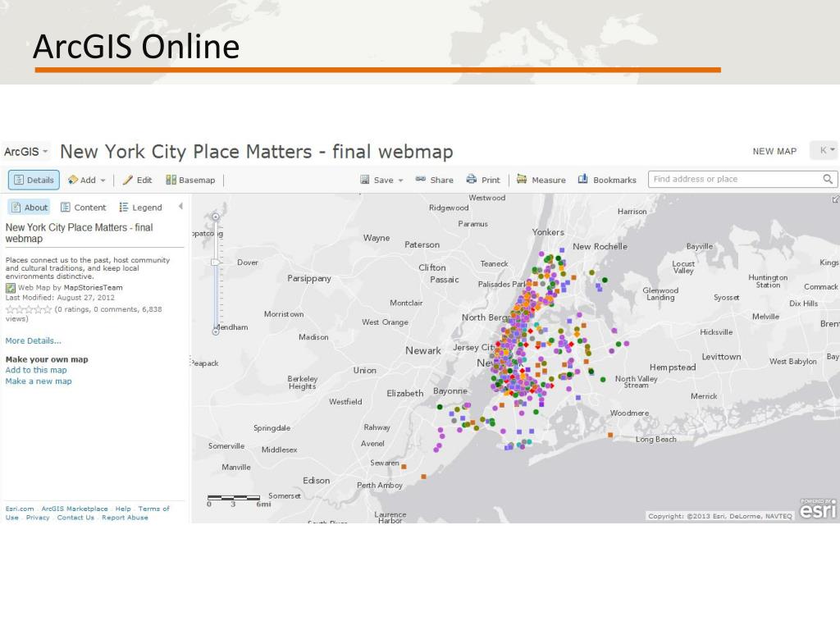840x630 pixels.
Task: Click the Share link icon
Action: (421, 179)
